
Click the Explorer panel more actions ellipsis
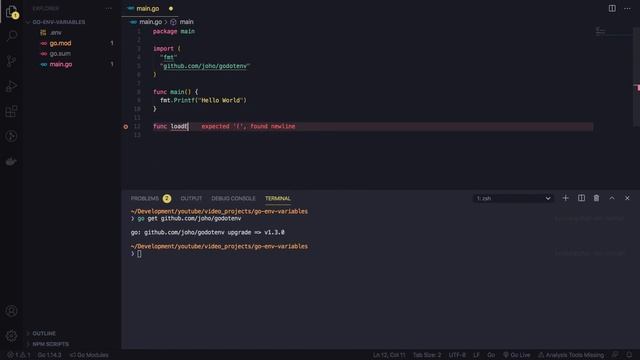click(109, 9)
